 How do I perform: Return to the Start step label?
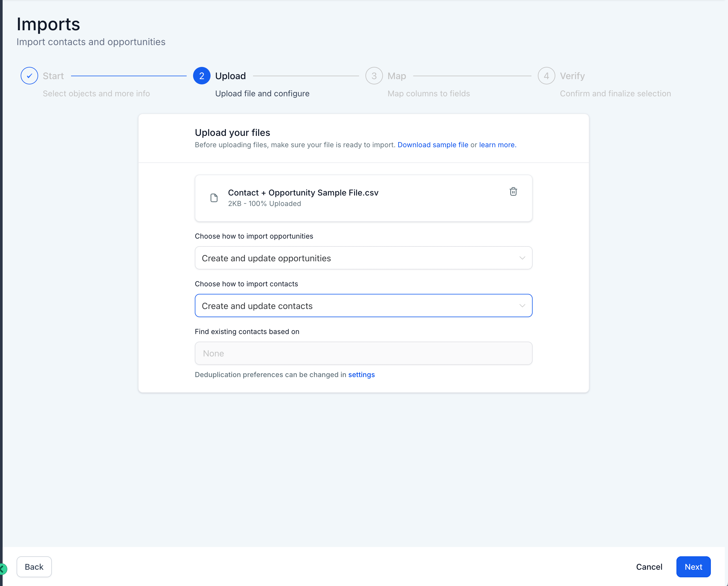(53, 76)
